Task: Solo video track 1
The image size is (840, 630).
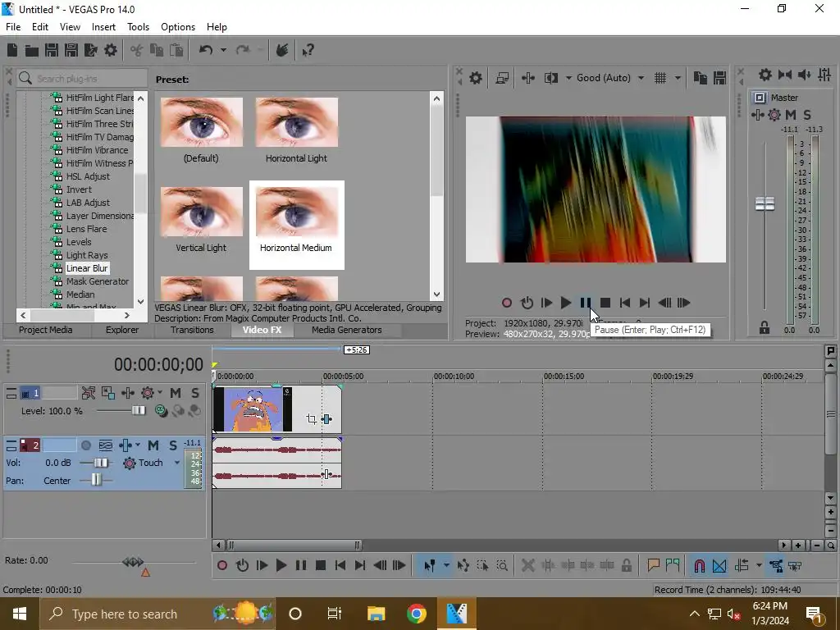Action: point(195,393)
